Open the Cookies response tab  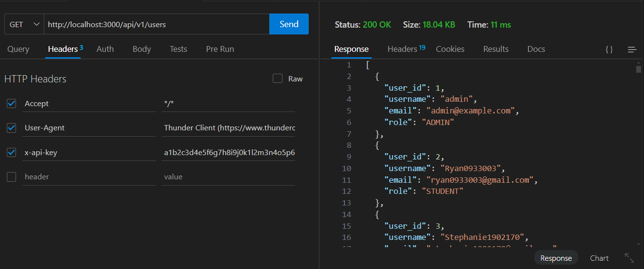click(x=450, y=49)
